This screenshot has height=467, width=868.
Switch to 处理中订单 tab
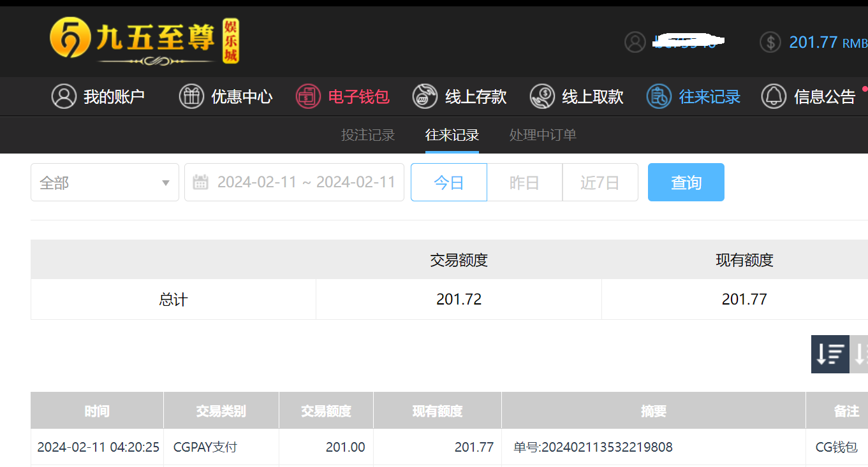point(543,135)
